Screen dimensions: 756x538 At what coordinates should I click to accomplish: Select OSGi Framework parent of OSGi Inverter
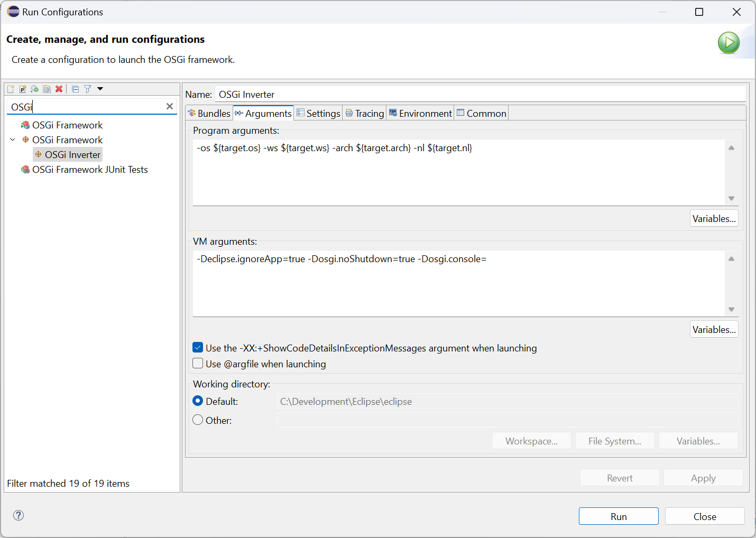pos(62,140)
